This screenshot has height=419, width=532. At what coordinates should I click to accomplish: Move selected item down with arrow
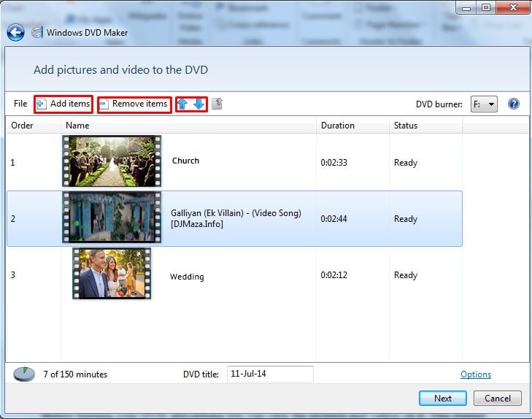(x=198, y=104)
